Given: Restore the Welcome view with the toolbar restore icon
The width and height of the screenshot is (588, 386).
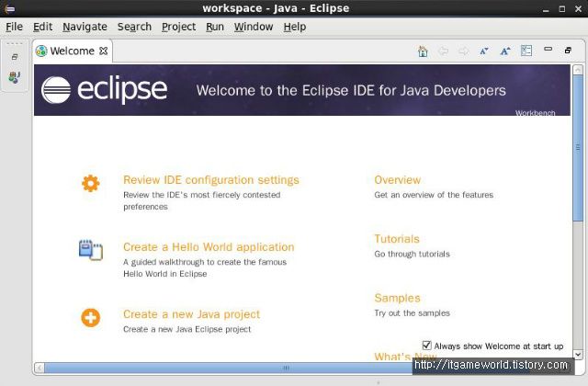Looking at the screenshot, I should [x=568, y=51].
